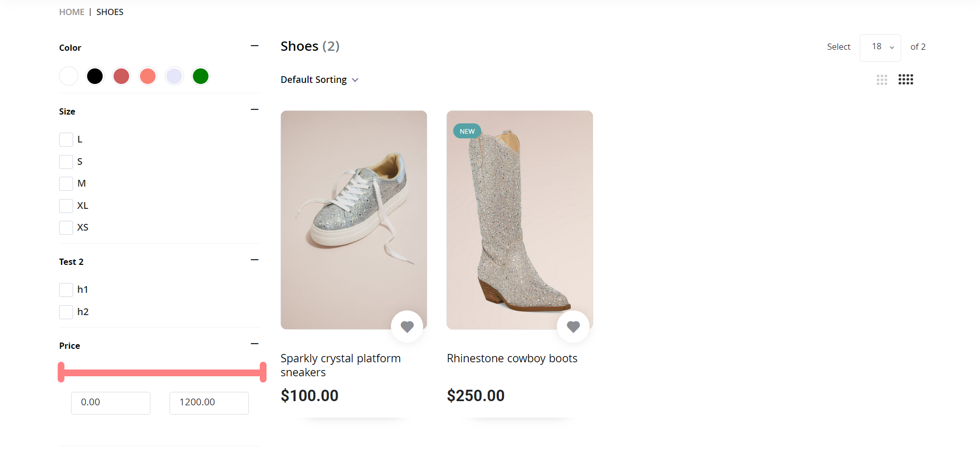Open the Default Sorting dropdown
980x454 pixels.
pos(319,79)
